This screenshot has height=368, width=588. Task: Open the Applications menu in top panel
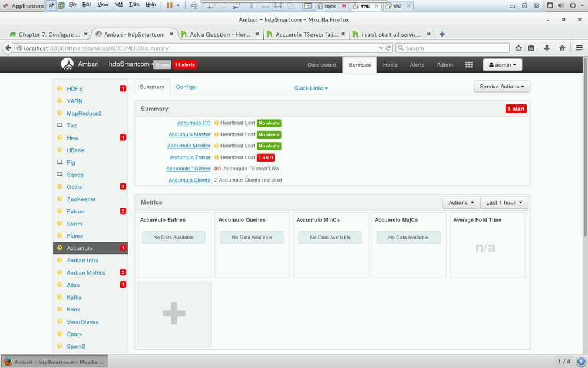pos(23,6)
